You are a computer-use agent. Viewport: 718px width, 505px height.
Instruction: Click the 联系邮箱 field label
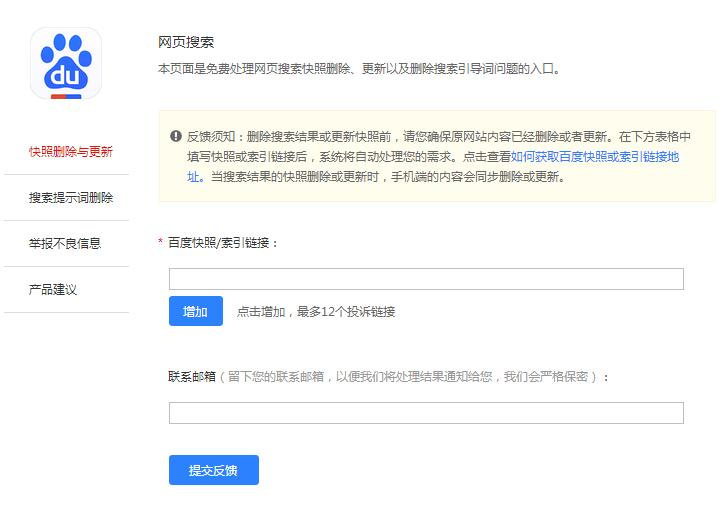tap(192, 377)
